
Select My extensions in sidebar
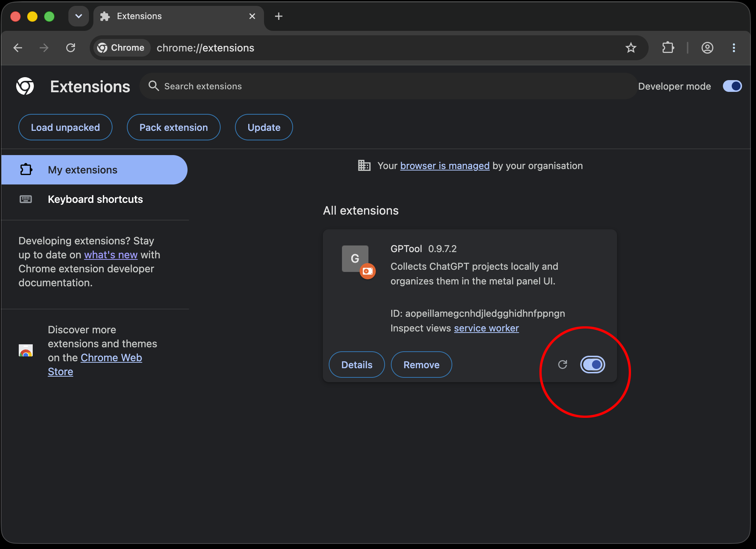(x=94, y=170)
